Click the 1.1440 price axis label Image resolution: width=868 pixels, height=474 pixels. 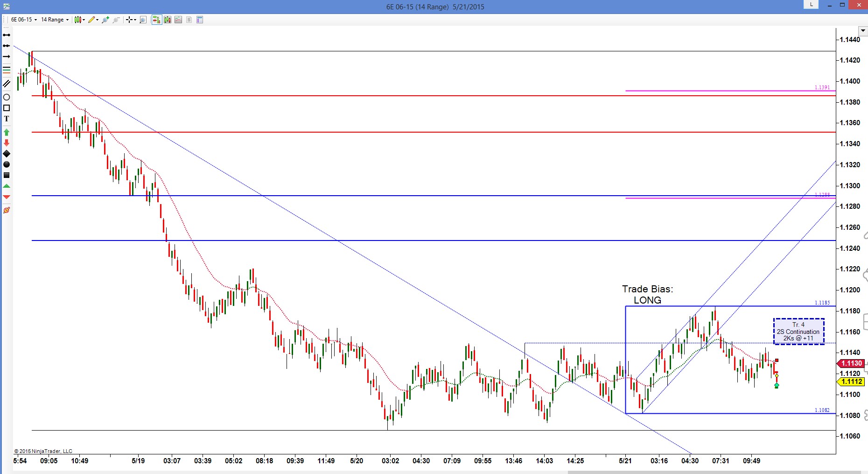pyautogui.click(x=850, y=40)
